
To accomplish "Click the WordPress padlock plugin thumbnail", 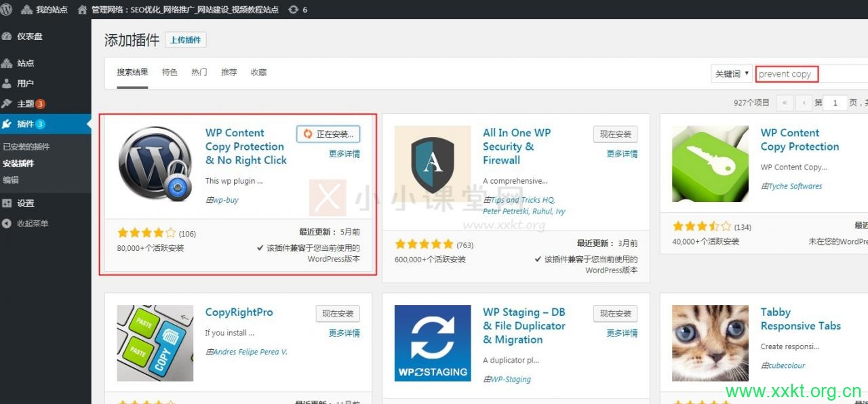I will tap(156, 163).
